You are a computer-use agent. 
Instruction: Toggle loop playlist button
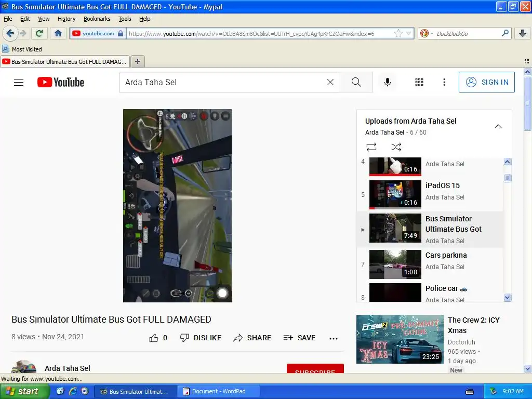point(371,147)
